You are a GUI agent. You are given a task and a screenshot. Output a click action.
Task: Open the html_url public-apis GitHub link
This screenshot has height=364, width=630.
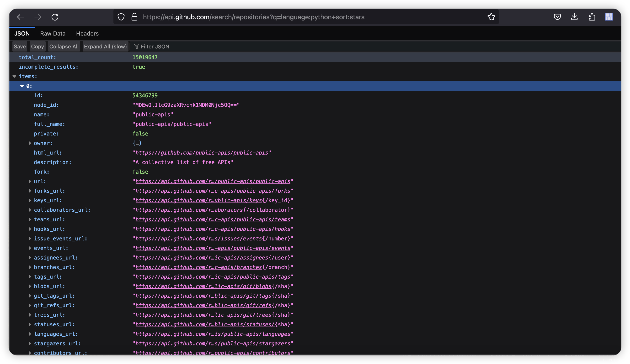click(x=202, y=152)
